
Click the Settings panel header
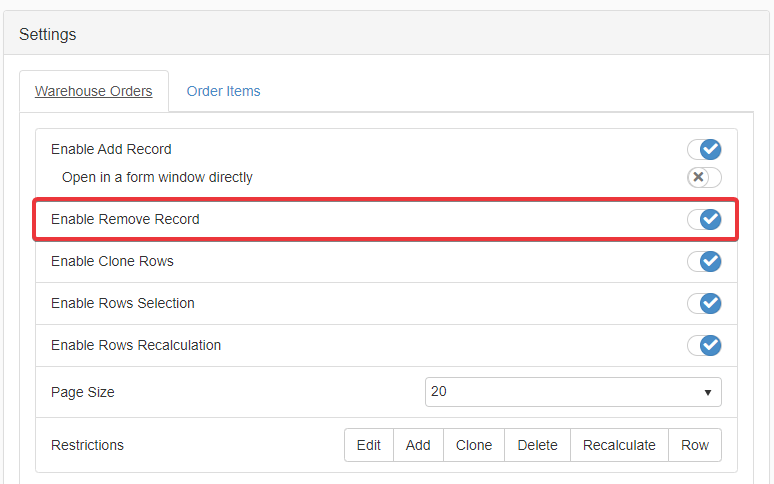pyautogui.click(x=48, y=34)
